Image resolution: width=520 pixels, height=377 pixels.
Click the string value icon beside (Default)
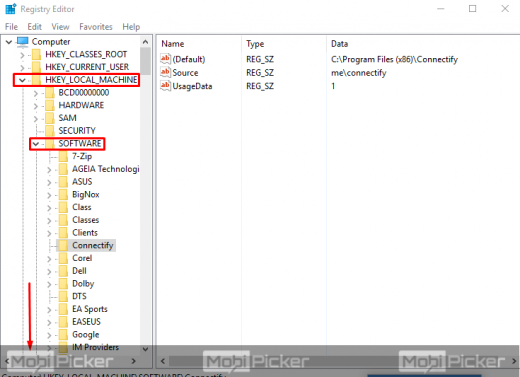click(165, 59)
